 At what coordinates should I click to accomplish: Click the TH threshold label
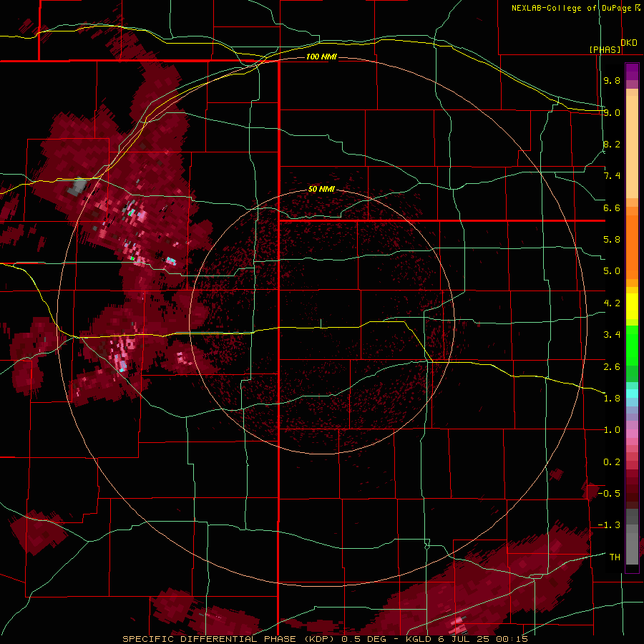615,557
